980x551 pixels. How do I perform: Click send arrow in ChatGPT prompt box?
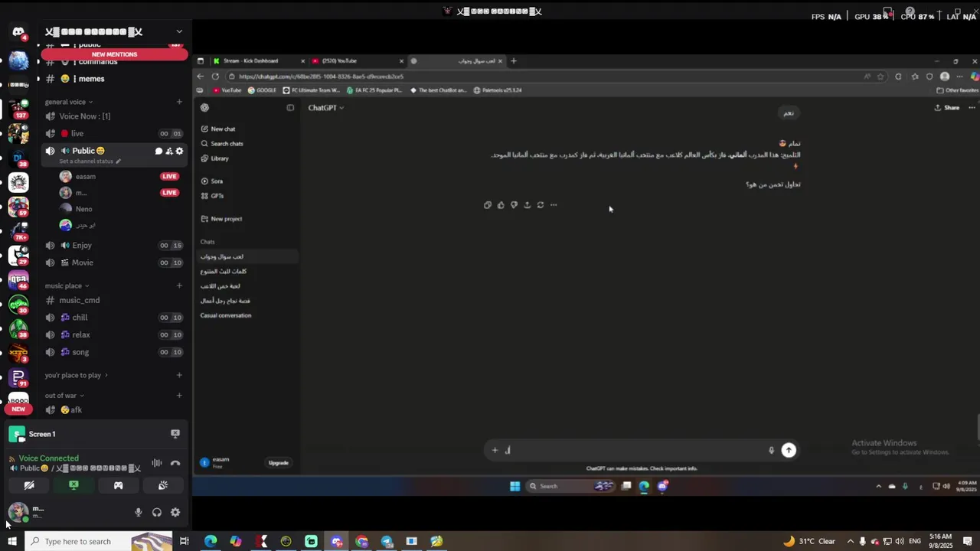(789, 450)
